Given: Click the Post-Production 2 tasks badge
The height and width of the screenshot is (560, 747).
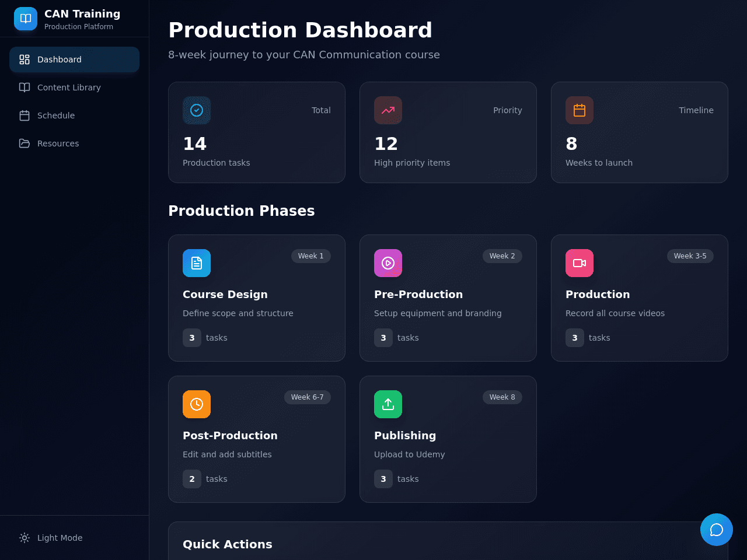Looking at the screenshot, I should (192, 479).
